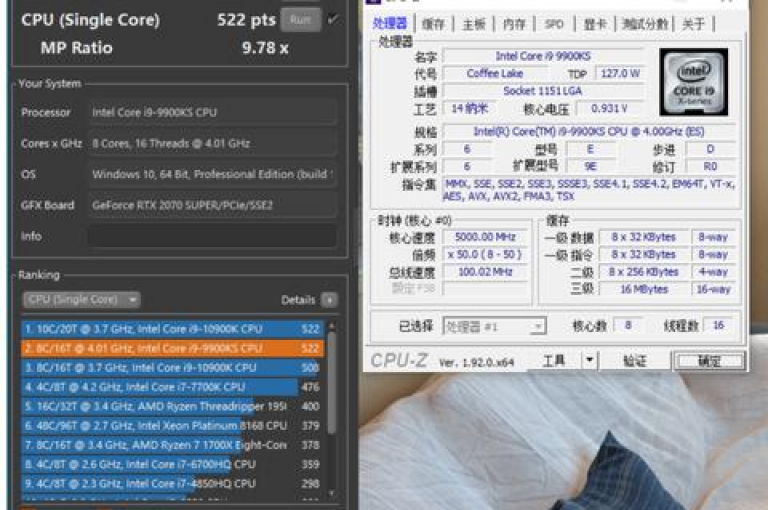
Task: Select ranking row 1 Core i9-10900K 10C/20T
Action: 172,329
